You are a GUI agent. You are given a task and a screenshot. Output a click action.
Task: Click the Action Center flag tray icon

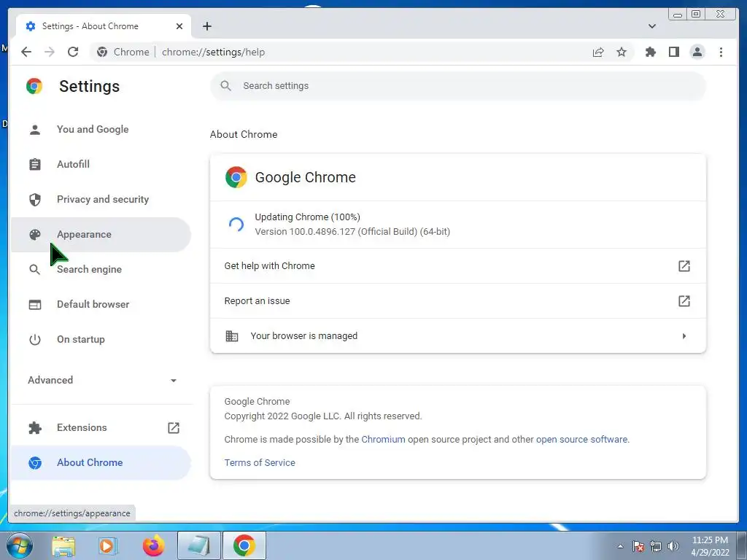(638, 546)
